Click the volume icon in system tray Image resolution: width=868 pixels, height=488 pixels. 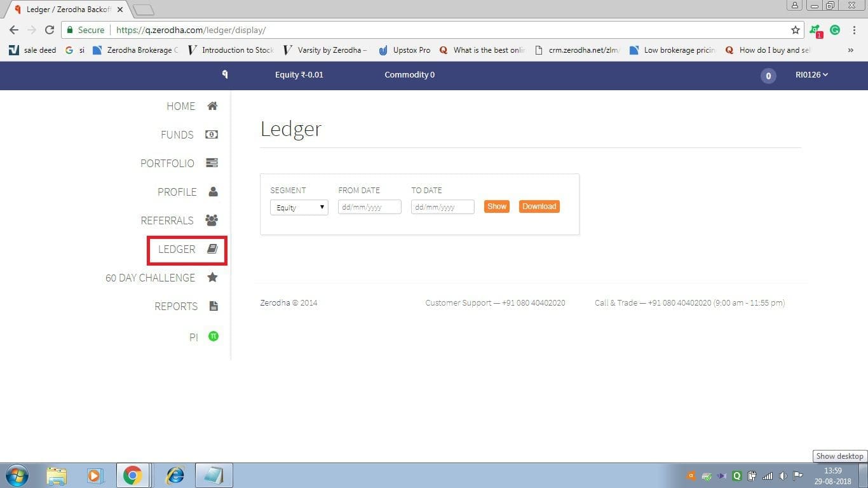point(783,475)
